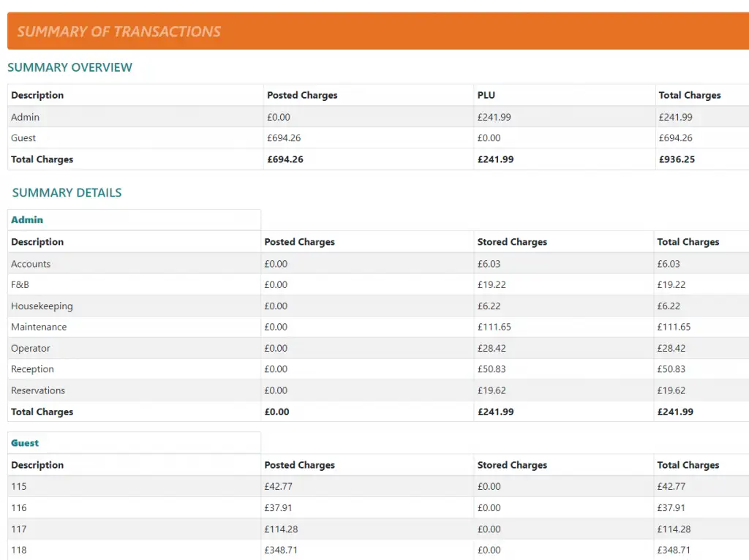Select the Reservations row label
Image resolution: width=749 pixels, height=560 pixels.
coord(38,390)
